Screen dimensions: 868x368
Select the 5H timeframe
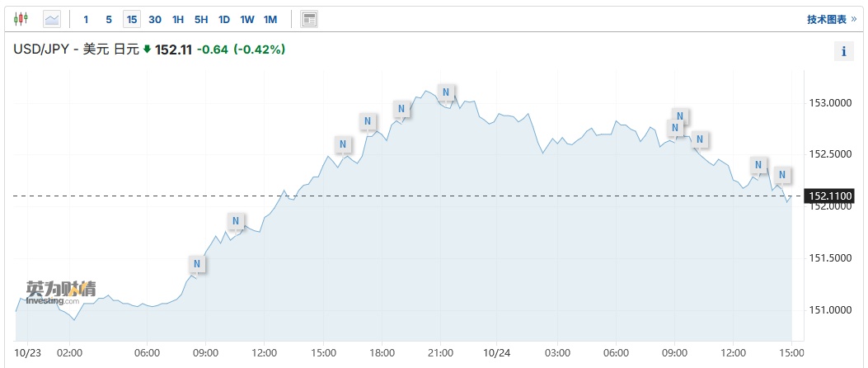pos(201,18)
